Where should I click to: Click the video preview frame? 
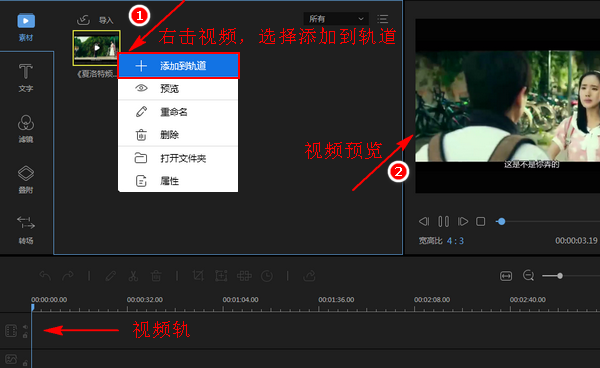click(507, 106)
